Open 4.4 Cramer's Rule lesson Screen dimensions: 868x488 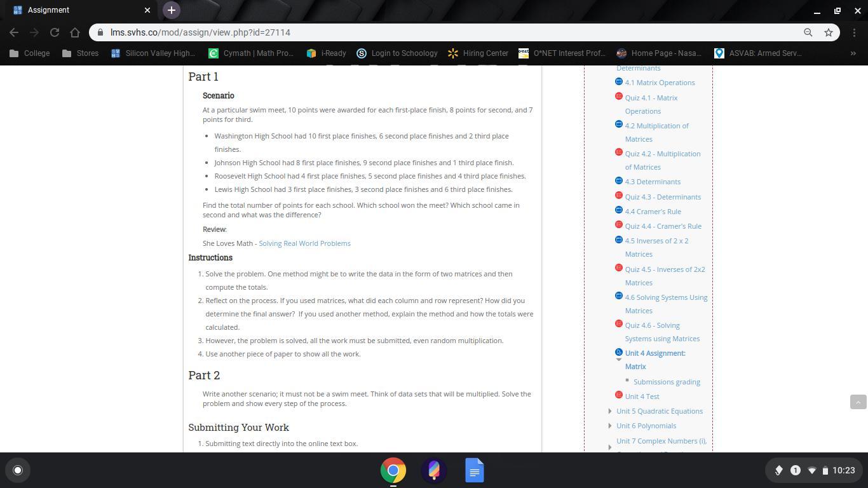(x=653, y=212)
